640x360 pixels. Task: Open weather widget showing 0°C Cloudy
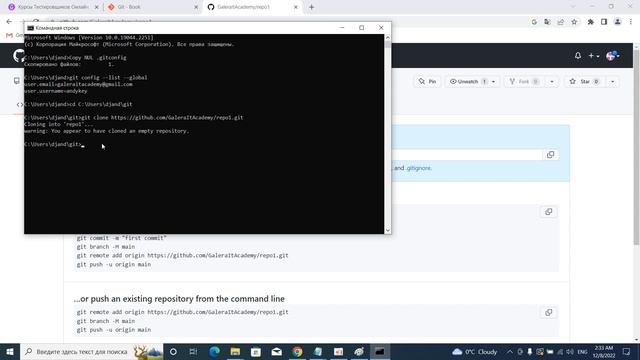[475, 351]
